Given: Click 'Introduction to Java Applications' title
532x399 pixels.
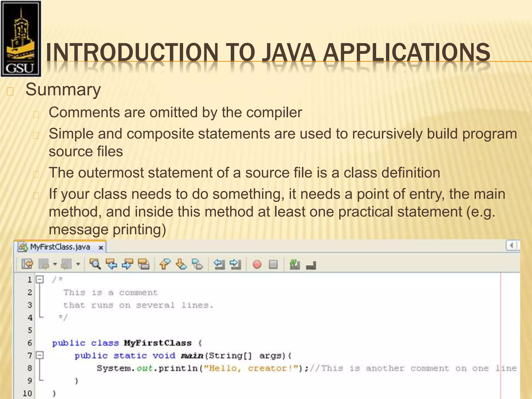Looking at the screenshot, I should (x=268, y=52).
